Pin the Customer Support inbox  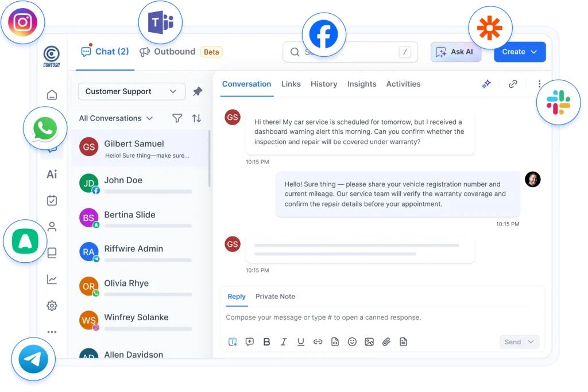[x=198, y=91]
